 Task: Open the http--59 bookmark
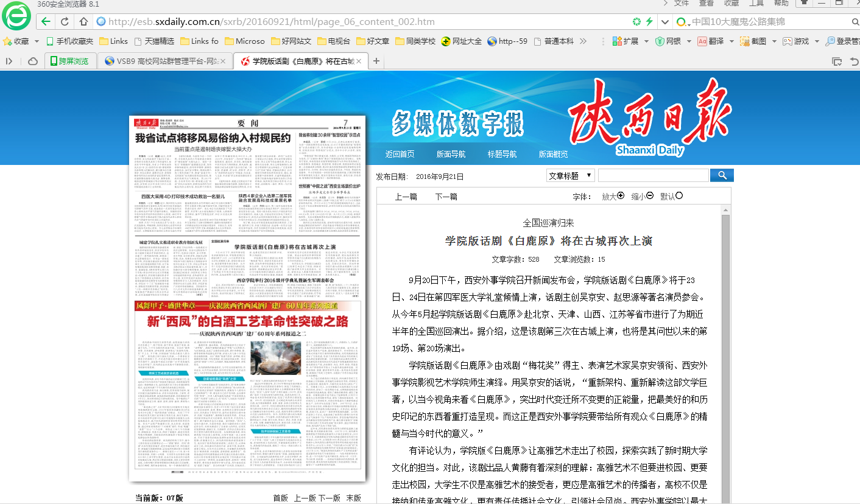(x=507, y=41)
